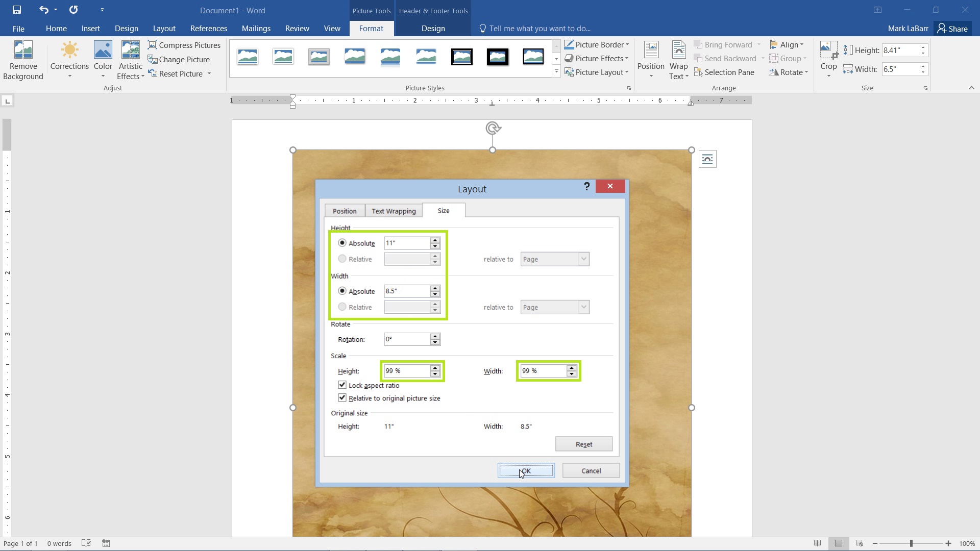Open the References ribbon tab
This screenshot has height=551, width=980.
pyautogui.click(x=208, y=29)
